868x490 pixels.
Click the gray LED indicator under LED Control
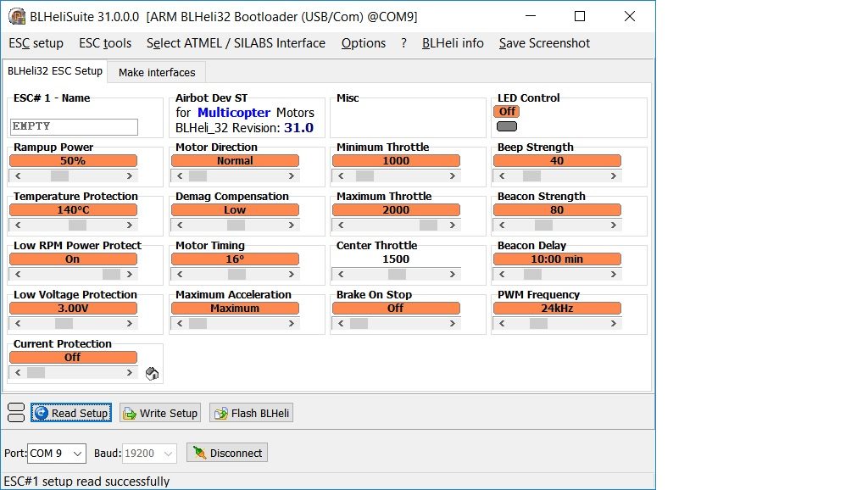tap(507, 126)
